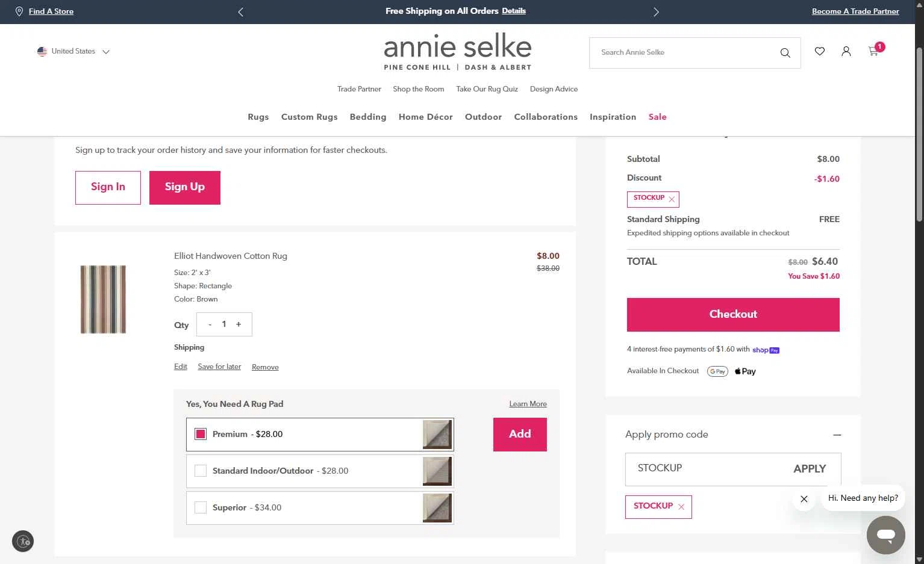Open the Elliot Handwoven Cotton Rug title
The width and height of the screenshot is (924, 564).
point(231,256)
